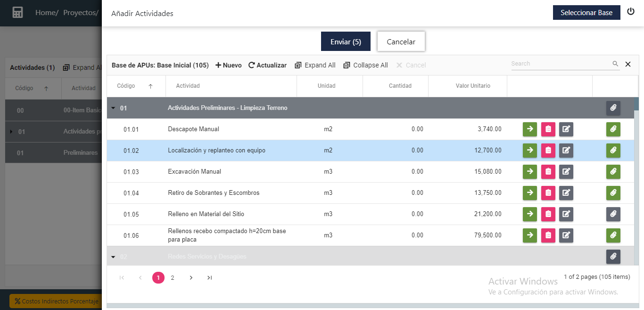Image resolution: width=644 pixels, height=310 pixels.
Task: Click edit icon for Rellenos recebo compactado row
Action: tap(566, 235)
